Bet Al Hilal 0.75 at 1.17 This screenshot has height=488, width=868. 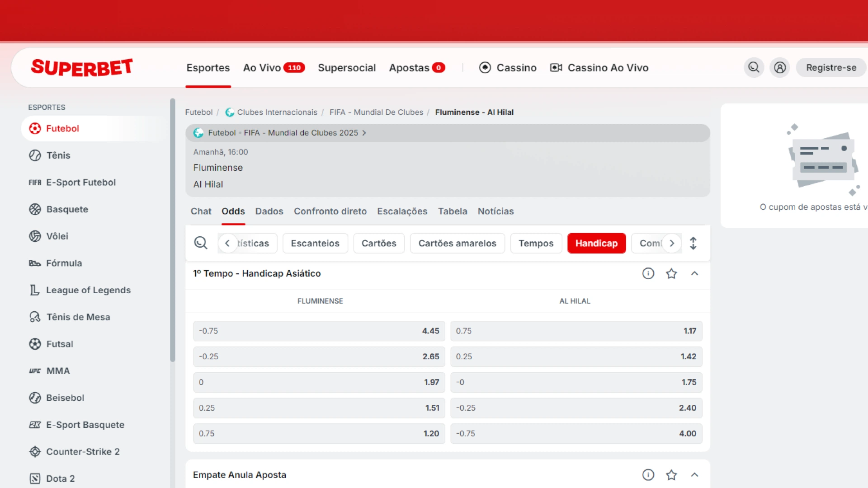point(576,331)
